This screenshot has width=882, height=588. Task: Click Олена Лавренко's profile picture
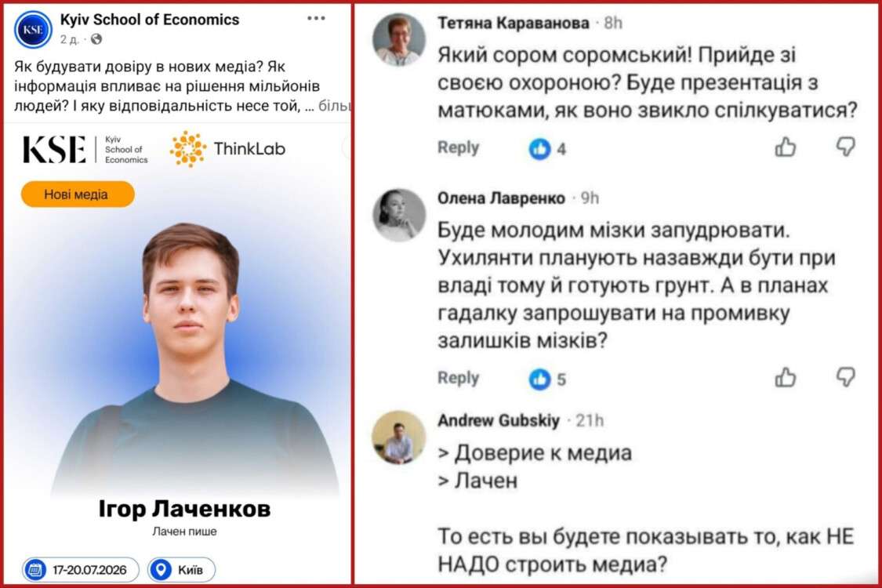[399, 215]
